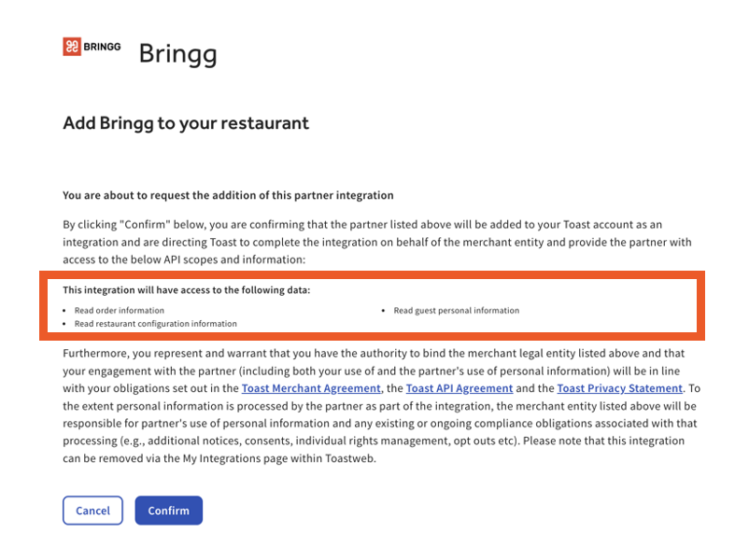
Task: Open the Toast Privacy Statement link
Action: [x=619, y=388]
